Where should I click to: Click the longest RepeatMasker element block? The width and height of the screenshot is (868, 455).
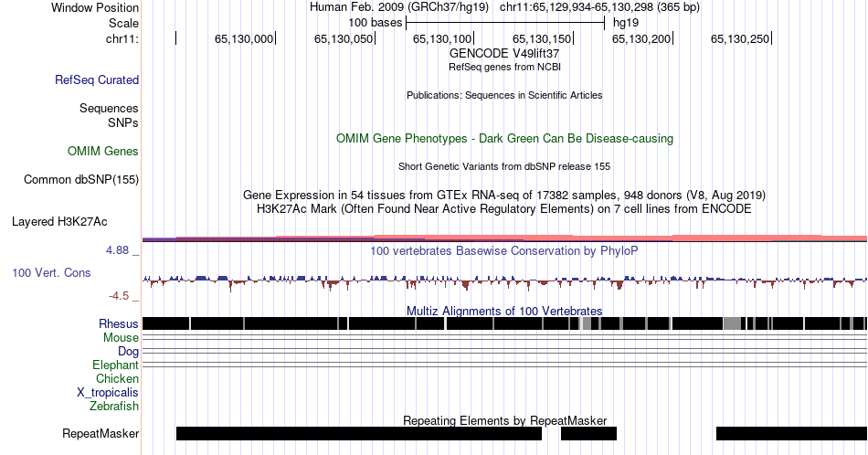tap(359, 433)
